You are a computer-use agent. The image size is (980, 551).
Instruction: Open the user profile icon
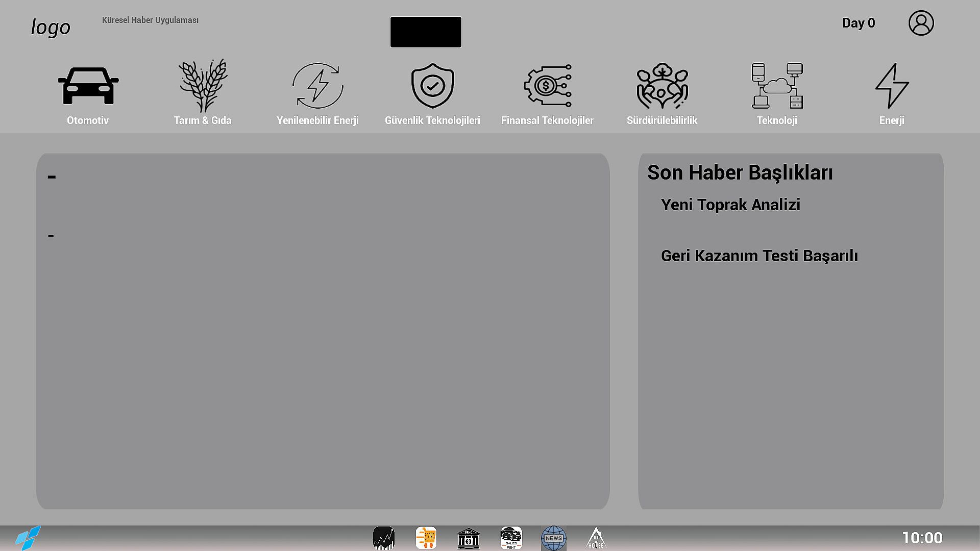pyautogui.click(x=921, y=23)
